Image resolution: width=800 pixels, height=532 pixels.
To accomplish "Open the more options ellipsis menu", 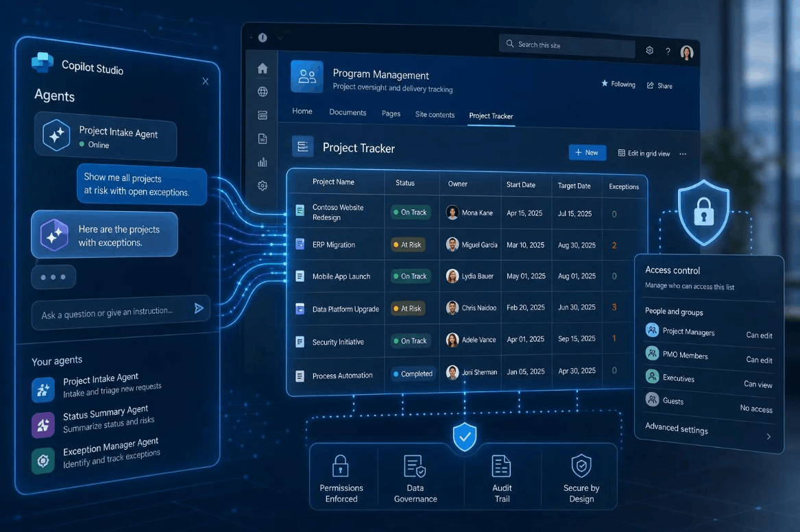I will click(x=683, y=154).
